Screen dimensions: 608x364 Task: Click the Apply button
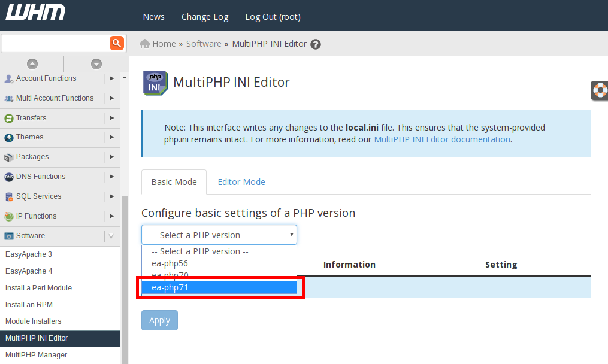point(159,320)
